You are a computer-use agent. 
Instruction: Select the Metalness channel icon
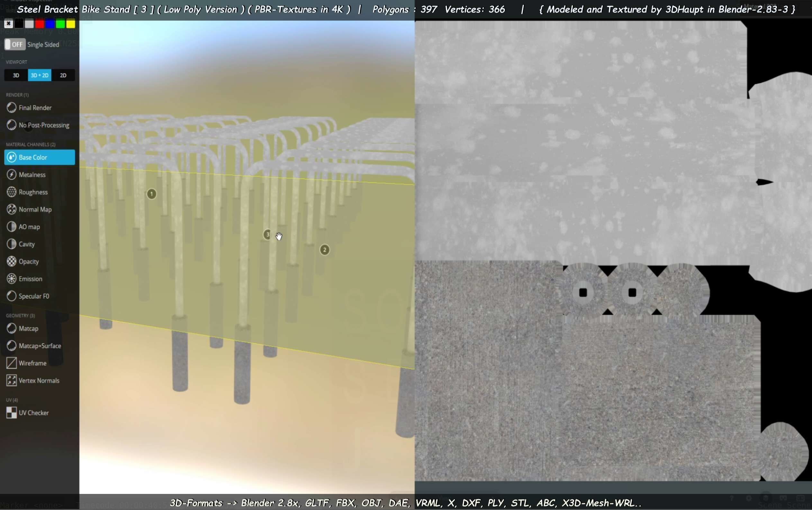[x=12, y=175]
